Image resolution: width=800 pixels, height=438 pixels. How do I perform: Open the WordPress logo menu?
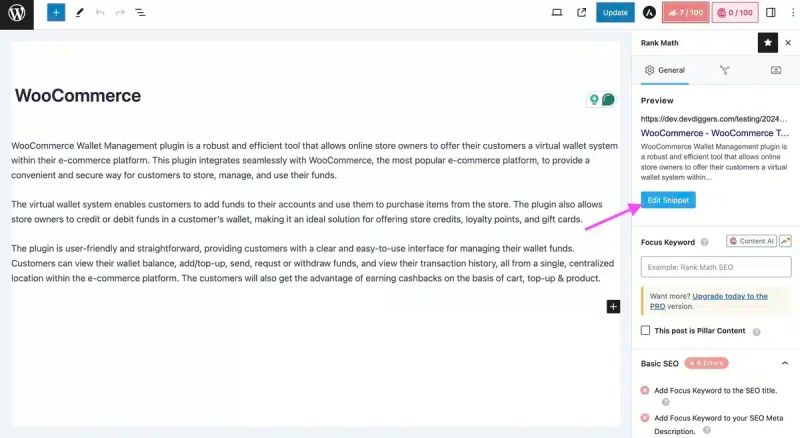tap(17, 13)
